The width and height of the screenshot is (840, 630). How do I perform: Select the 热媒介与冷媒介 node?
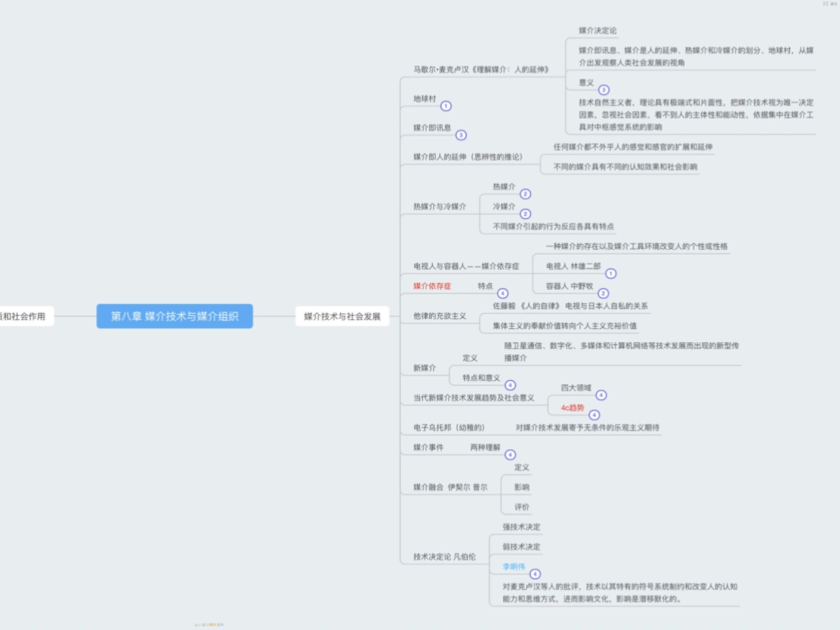coord(439,206)
